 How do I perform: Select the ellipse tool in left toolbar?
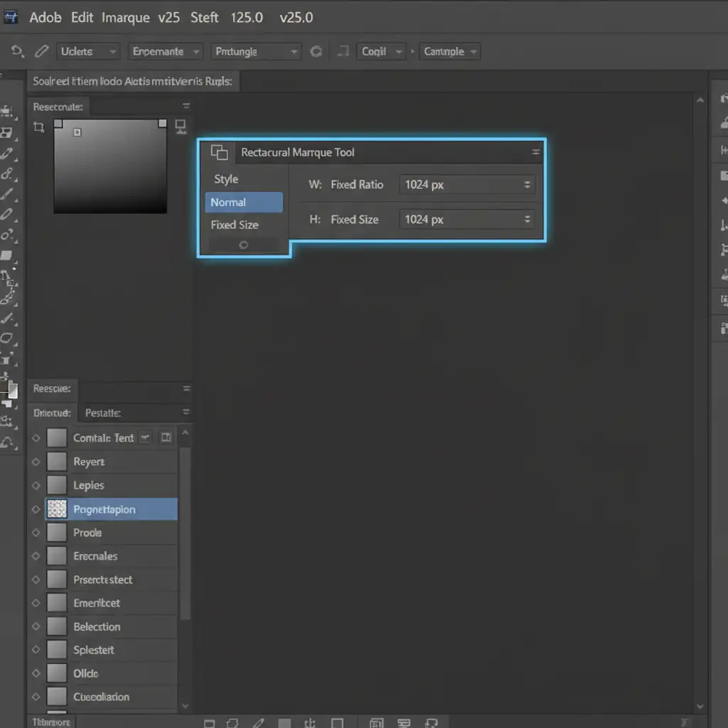(7, 338)
